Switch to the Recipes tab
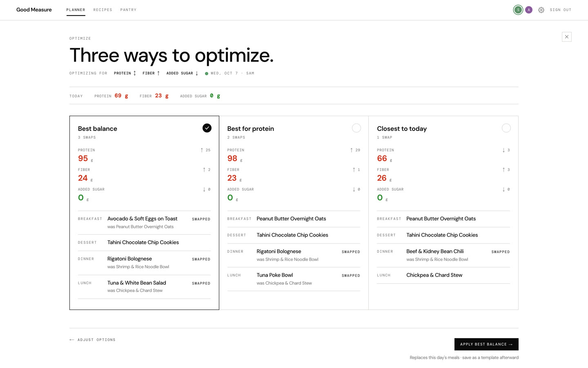Image resolution: width=588 pixels, height=368 pixels. (x=102, y=10)
